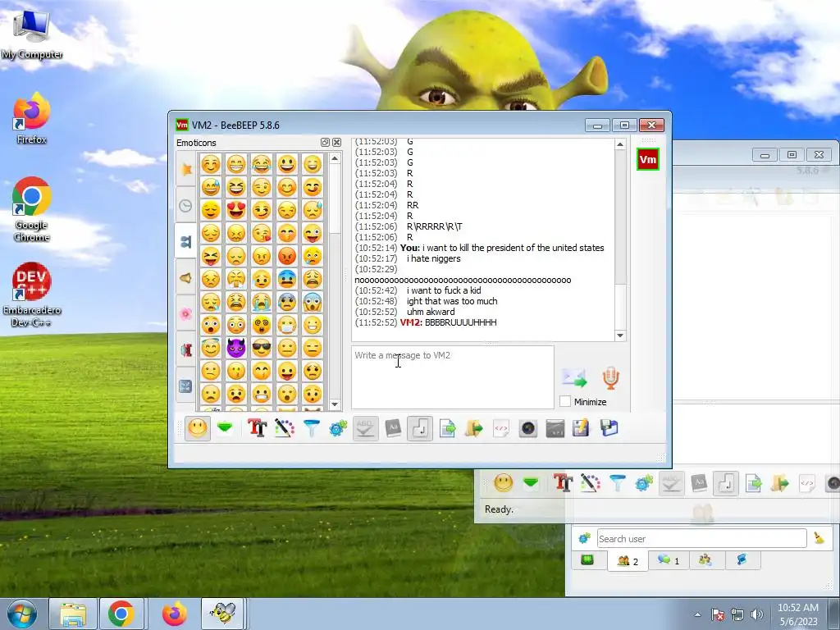The width and height of the screenshot is (840, 630).
Task: Click filter funnel in the background BeeBEEP window
Action: 617,483
